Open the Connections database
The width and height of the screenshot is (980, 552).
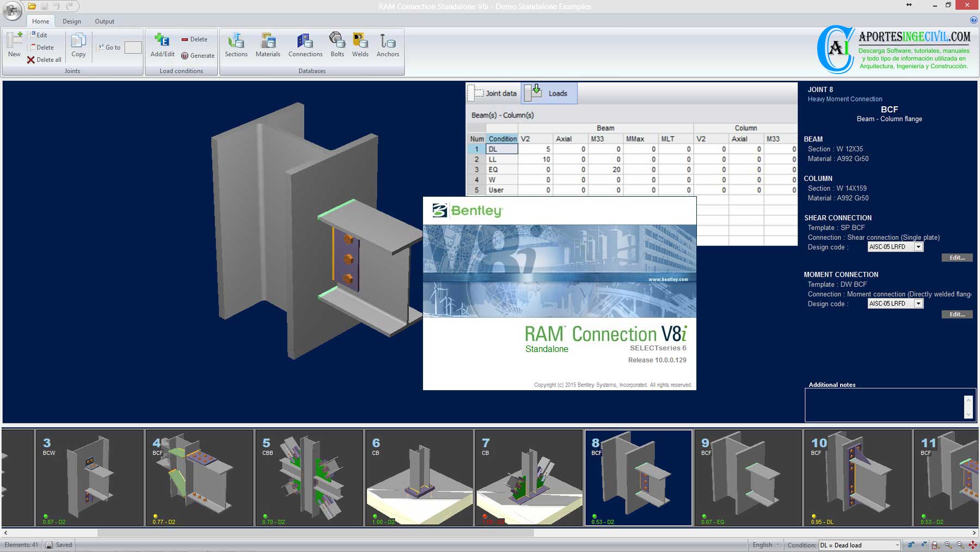(x=305, y=45)
